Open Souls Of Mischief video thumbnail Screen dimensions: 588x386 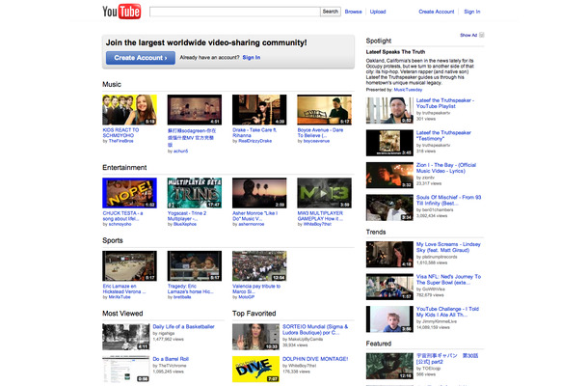(x=389, y=207)
